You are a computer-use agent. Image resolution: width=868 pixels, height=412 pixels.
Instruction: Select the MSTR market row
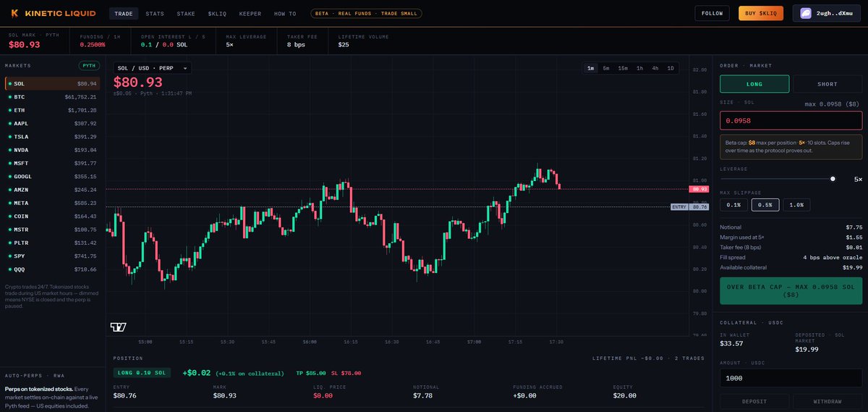click(52, 230)
